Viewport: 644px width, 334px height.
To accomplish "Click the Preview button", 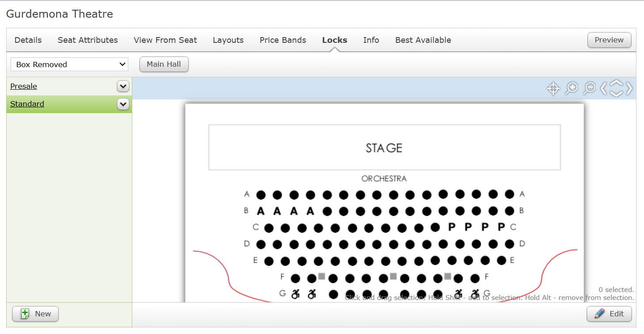I will [609, 40].
